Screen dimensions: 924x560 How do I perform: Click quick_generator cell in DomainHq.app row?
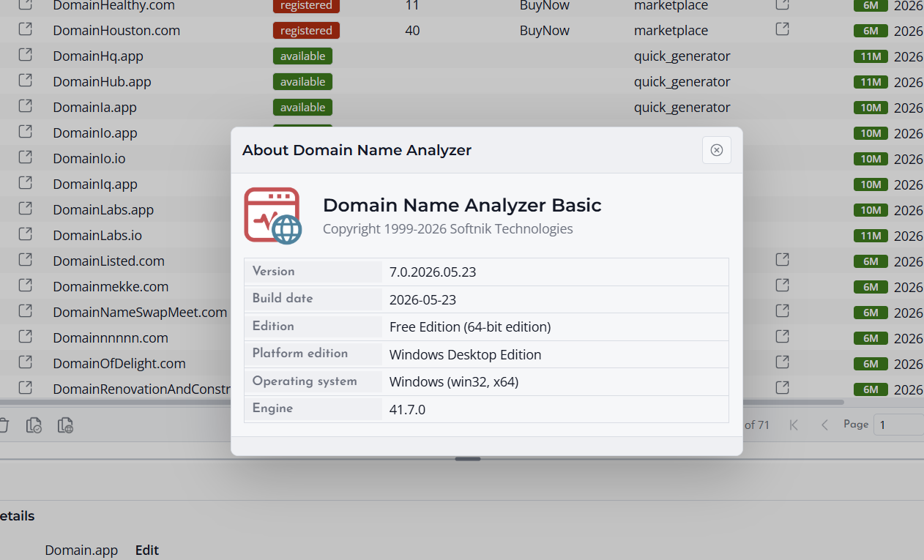click(x=682, y=56)
